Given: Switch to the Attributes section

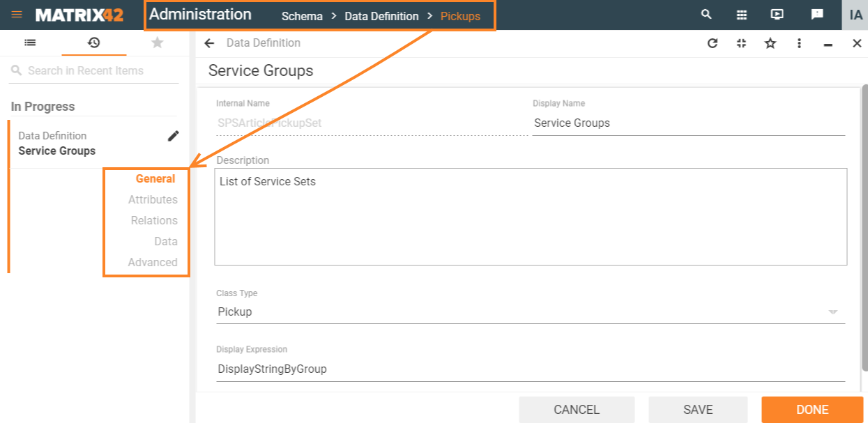Looking at the screenshot, I should (x=153, y=199).
